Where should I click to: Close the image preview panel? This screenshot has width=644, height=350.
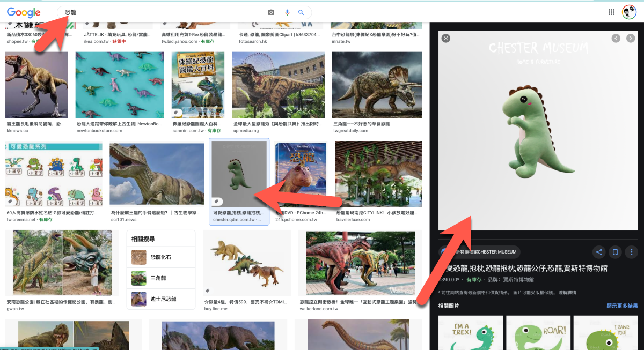[x=446, y=38]
